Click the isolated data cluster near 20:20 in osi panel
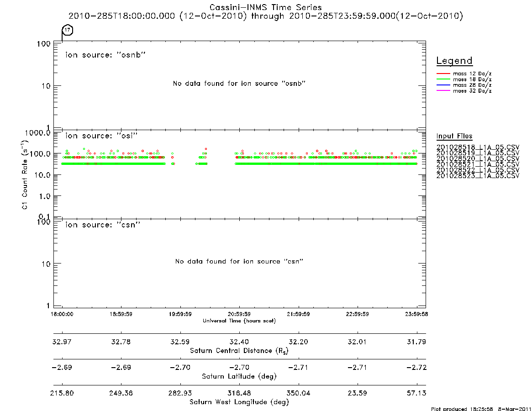Image resolution: width=532 pixels, height=411 pixels. [202, 157]
